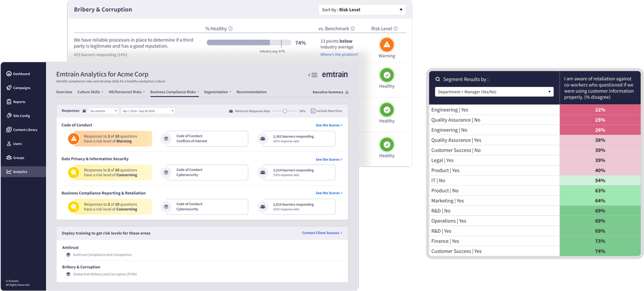Click the info icon next to vs. Benchmark

(x=353, y=29)
